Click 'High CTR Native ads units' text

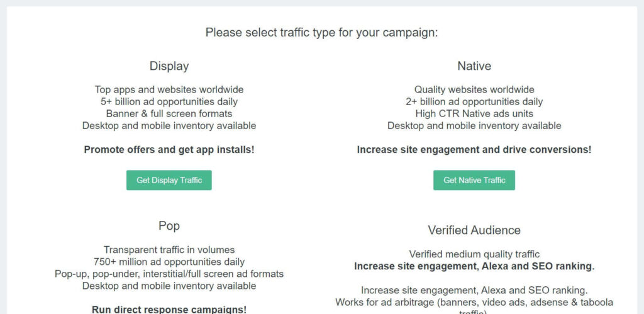(474, 114)
